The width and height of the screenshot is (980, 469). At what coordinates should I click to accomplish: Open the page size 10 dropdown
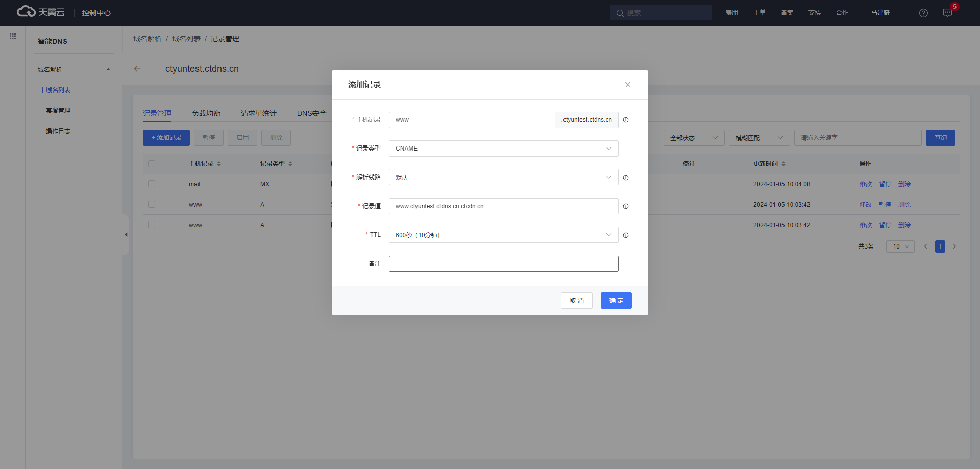point(900,246)
